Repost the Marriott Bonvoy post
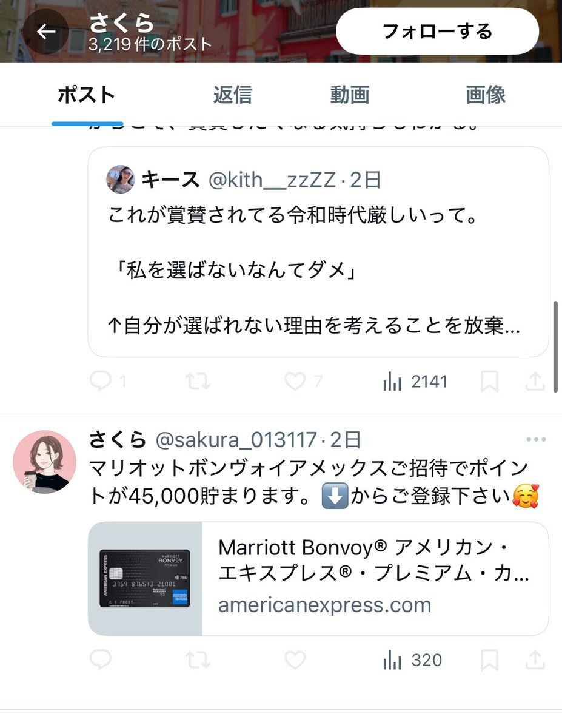This screenshot has height=728, width=562. point(198,659)
